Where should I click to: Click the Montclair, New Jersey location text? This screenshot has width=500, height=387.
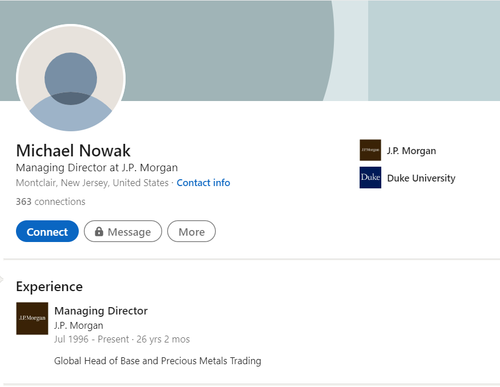pos(92,183)
